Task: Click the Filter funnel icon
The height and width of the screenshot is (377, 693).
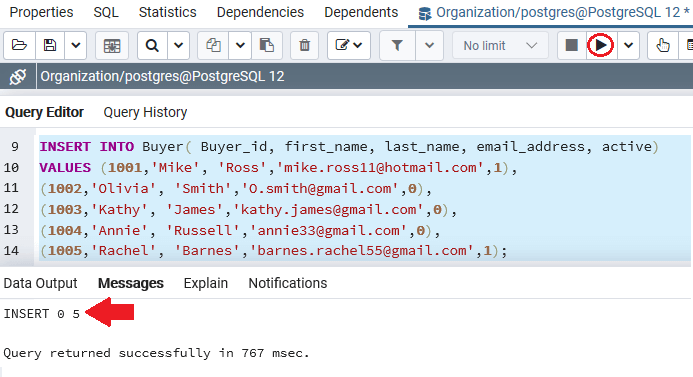Action: tap(397, 45)
